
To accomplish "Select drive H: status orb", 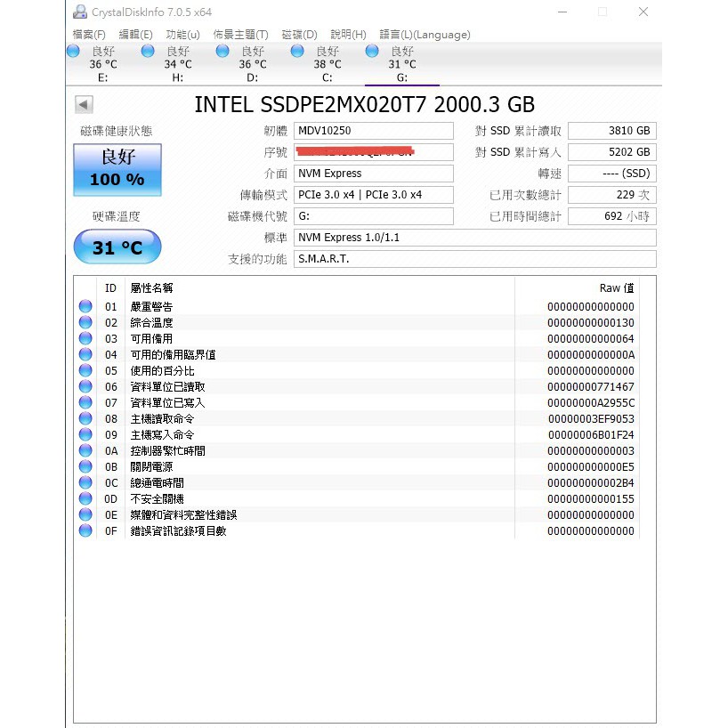I will (x=149, y=52).
